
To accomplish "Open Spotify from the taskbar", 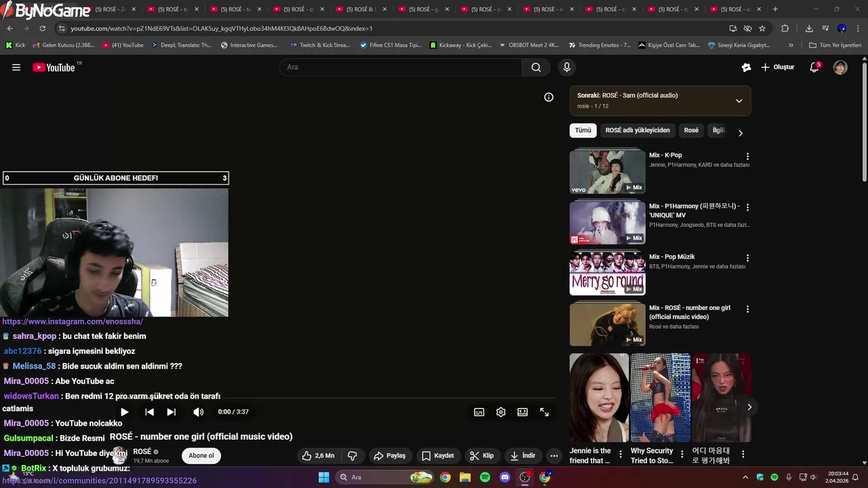I will (x=485, y=477).
